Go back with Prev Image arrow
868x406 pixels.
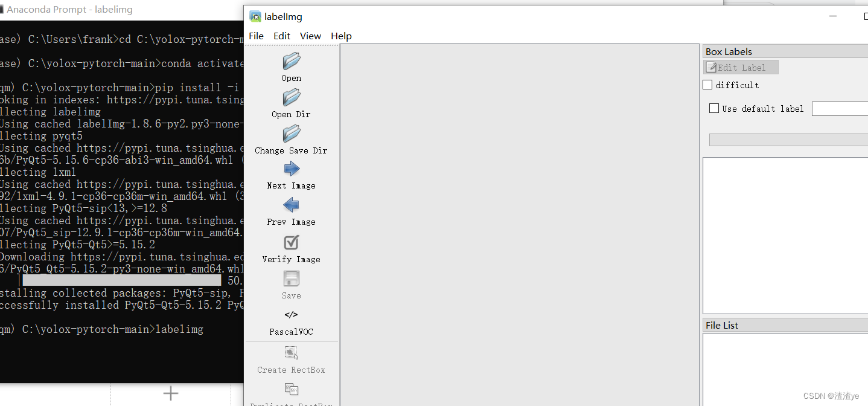click(x=292, y=205)
